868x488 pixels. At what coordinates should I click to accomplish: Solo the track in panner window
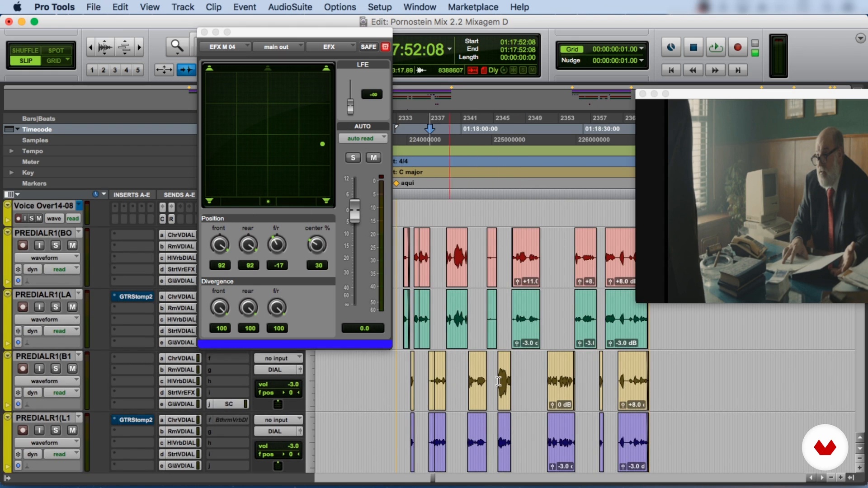[x=353, y=157]
